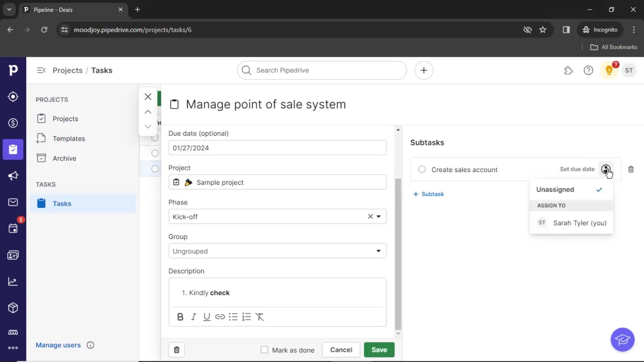This screenshot has width=644, height=362.
Task: Click the strikethrough formatting icon
Action: point(260,316)
